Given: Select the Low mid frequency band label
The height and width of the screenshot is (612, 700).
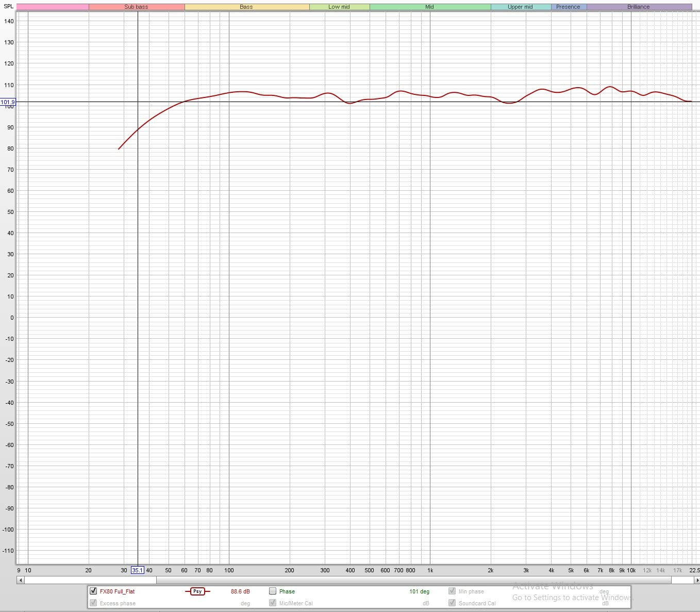Looking at the screenshot, I should [x=339, y=7].
